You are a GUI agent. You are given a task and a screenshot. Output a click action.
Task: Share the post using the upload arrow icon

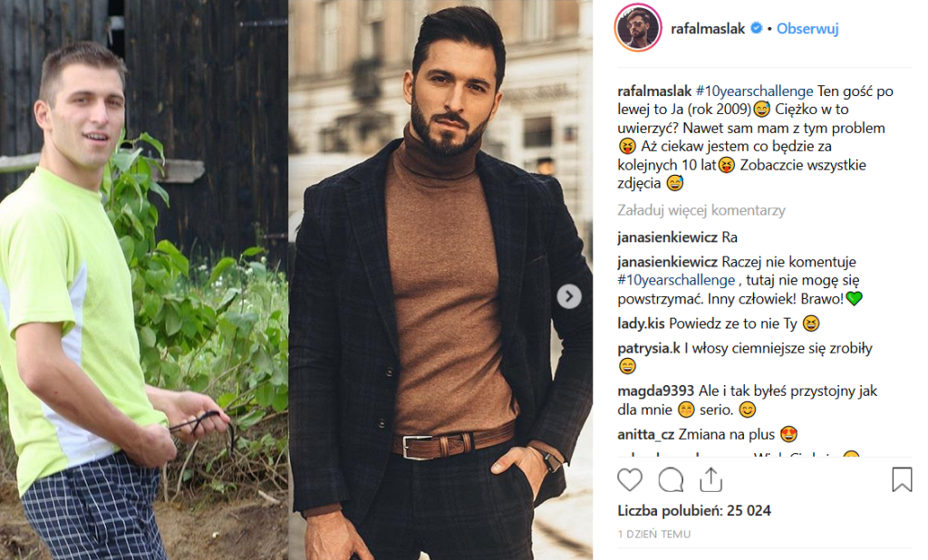click(710, 479)
